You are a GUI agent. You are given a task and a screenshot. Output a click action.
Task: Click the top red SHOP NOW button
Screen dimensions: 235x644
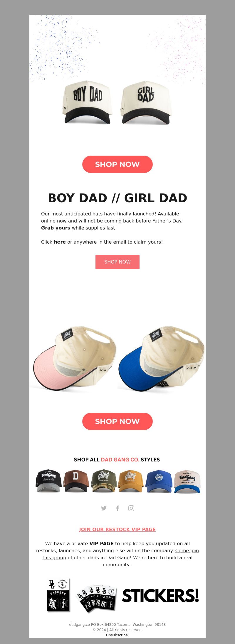pos(117,164)
